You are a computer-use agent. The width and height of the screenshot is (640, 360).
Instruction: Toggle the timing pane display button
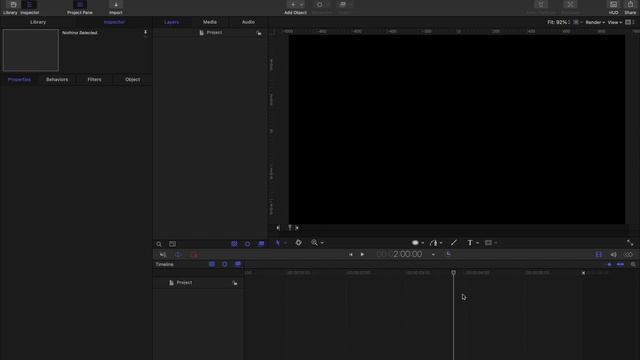pos(598,255)
